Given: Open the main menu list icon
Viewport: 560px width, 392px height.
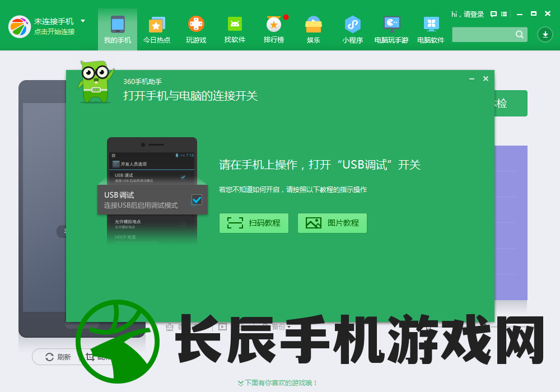Looking at the screenshot, I should (504, 15).
